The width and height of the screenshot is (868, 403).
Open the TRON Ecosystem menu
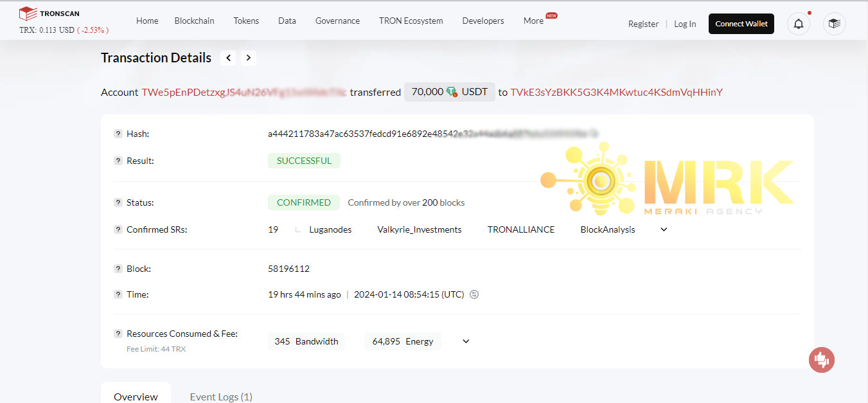(x=411, y=21)
